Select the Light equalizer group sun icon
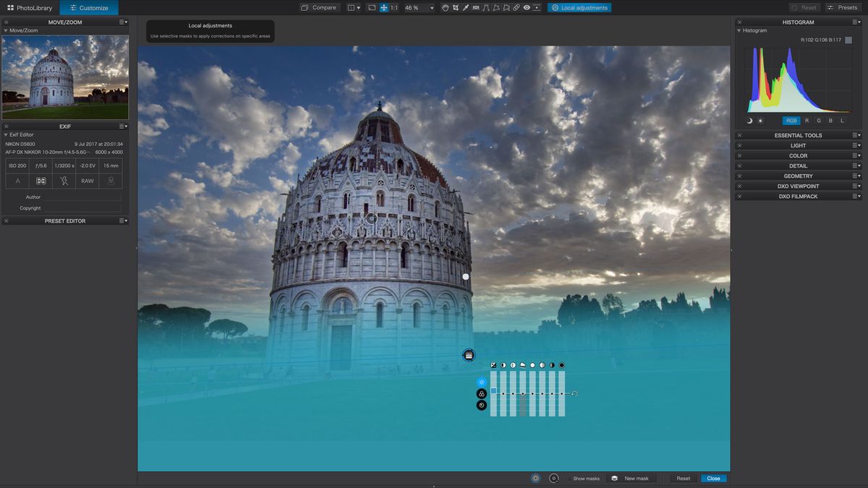 482,382
